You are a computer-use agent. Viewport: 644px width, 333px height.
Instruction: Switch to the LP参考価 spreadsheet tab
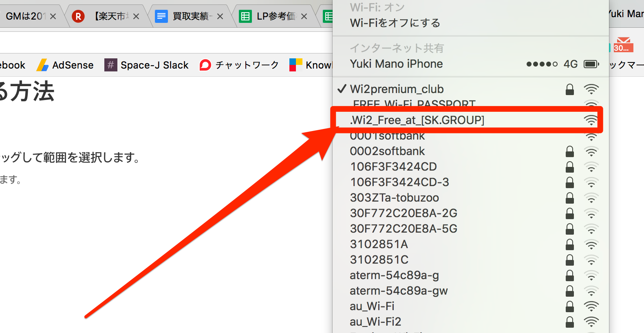tap(276, 16)
